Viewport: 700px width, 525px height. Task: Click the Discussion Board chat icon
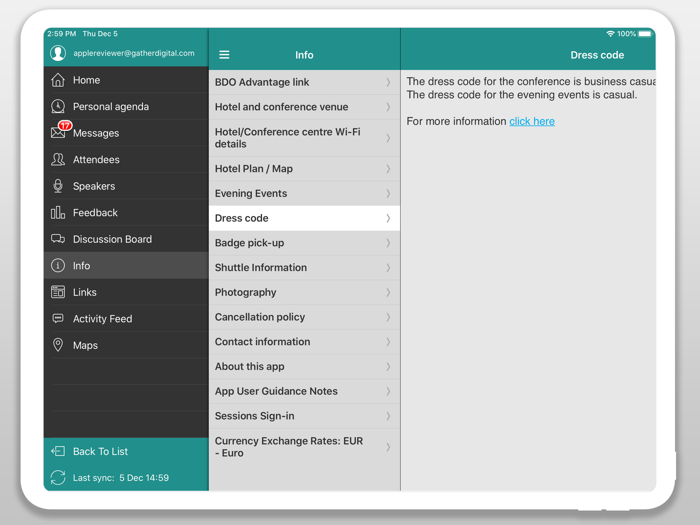(x=58, y=239)
